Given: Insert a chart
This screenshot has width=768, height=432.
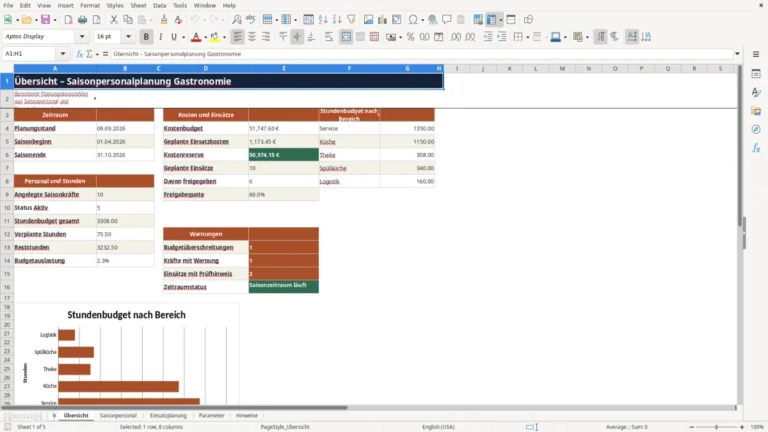Looking at the screenshot, I should [x=382, y=20].
